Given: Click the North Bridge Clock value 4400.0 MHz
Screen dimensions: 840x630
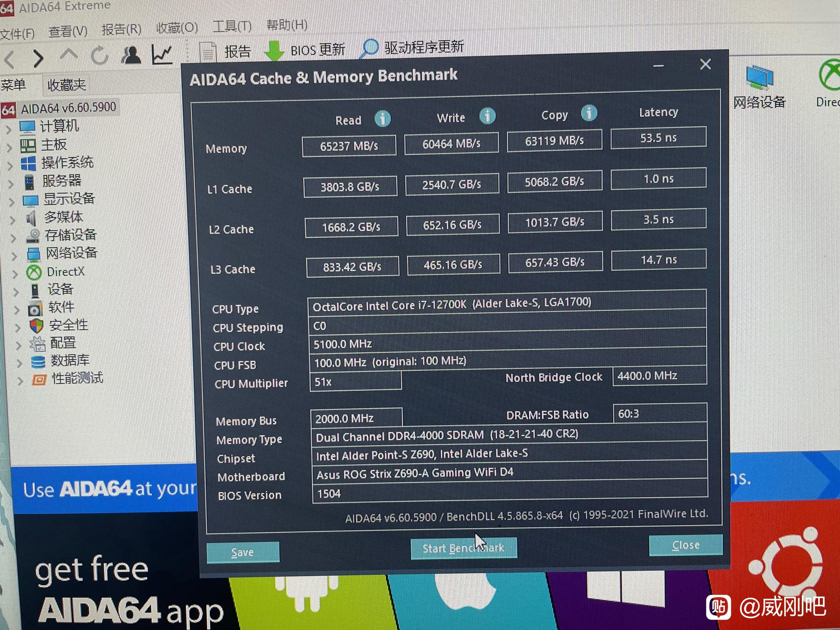Looking at the screenshot, I should (660, 375).
